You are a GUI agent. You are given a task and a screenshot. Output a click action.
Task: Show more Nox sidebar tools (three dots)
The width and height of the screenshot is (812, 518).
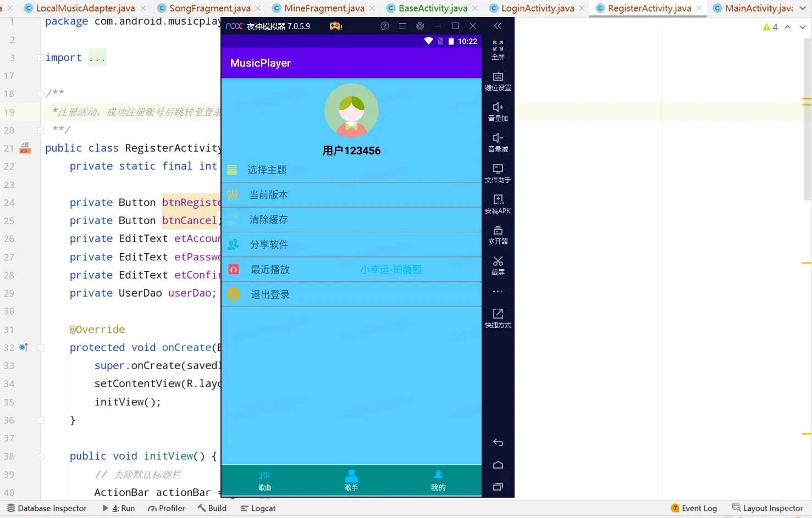tap(498, 292)
